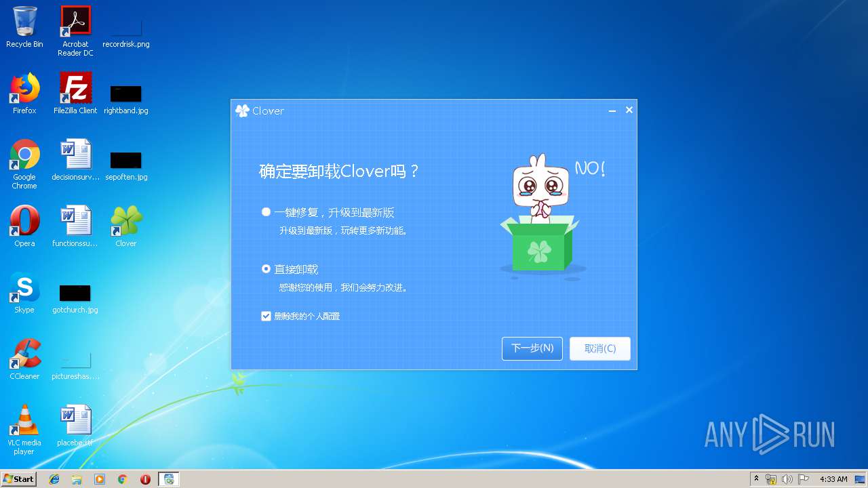868x488 pixels.
Task: Select the decisionsurv Word document
Action: point(75,160)
